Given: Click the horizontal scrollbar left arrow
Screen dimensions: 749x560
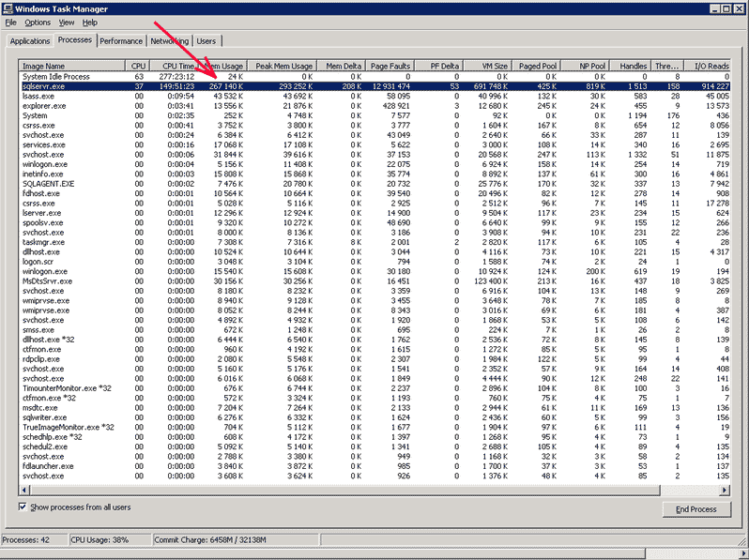Looking at the screenshot, I should [24, 490].
